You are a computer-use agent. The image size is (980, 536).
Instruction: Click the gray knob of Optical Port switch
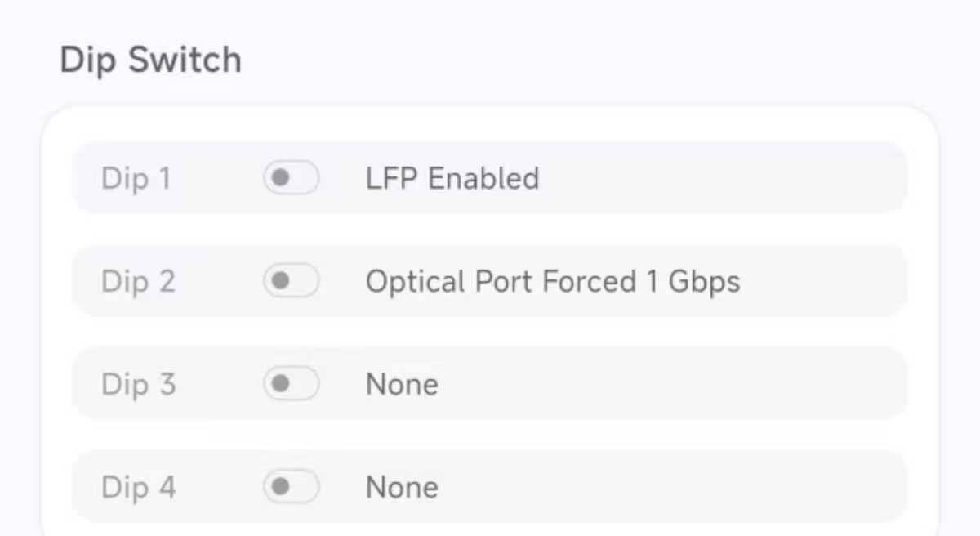281,281
